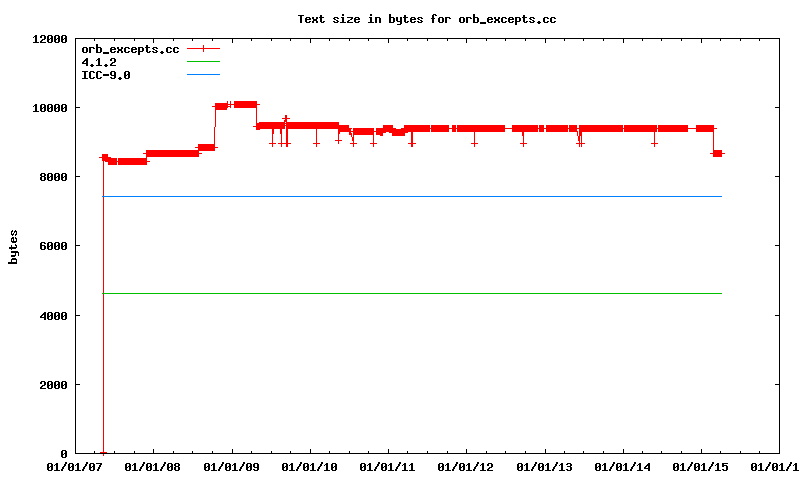Click the 0 y-axis tick label
The width and height of the screenshot is (800, 480).
(63, 454)
